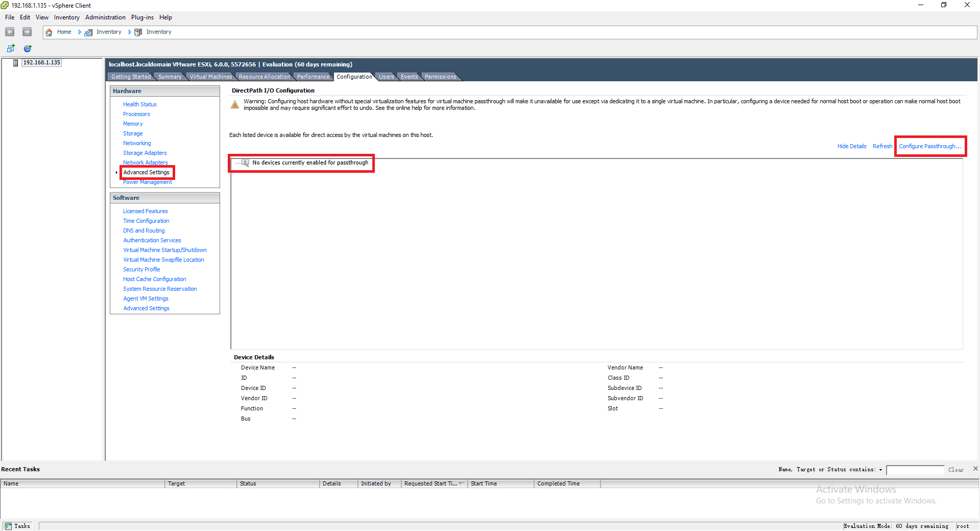Click the second Inventory breadcrumb icon

(138, 32)
